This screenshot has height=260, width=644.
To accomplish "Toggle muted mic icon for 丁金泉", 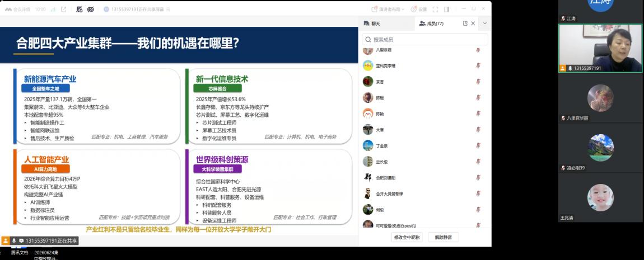I will pos(478,145).
